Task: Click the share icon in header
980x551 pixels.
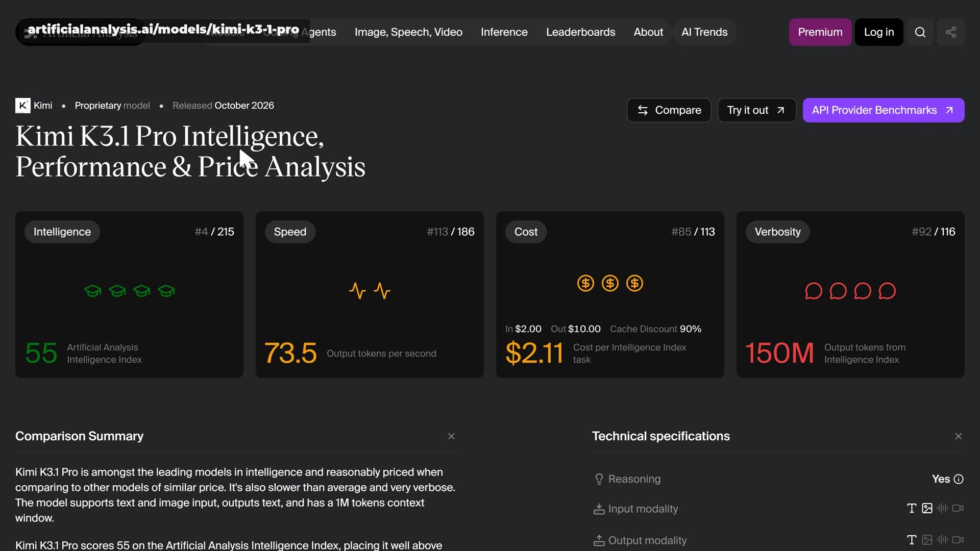Action: [950, 32]
